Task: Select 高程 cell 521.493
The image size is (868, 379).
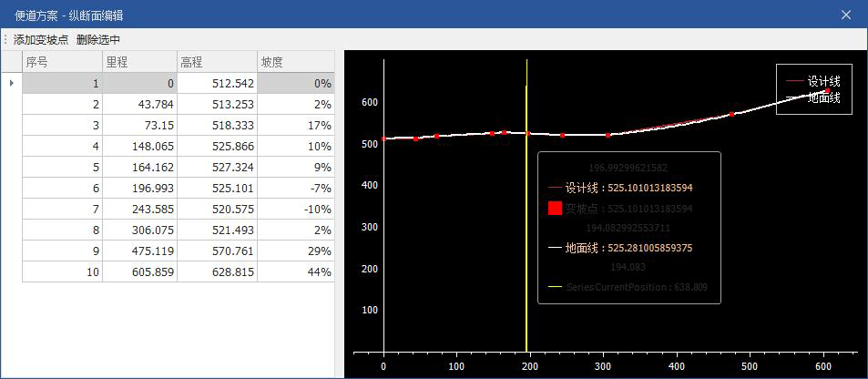Action: tap(218, 230)
